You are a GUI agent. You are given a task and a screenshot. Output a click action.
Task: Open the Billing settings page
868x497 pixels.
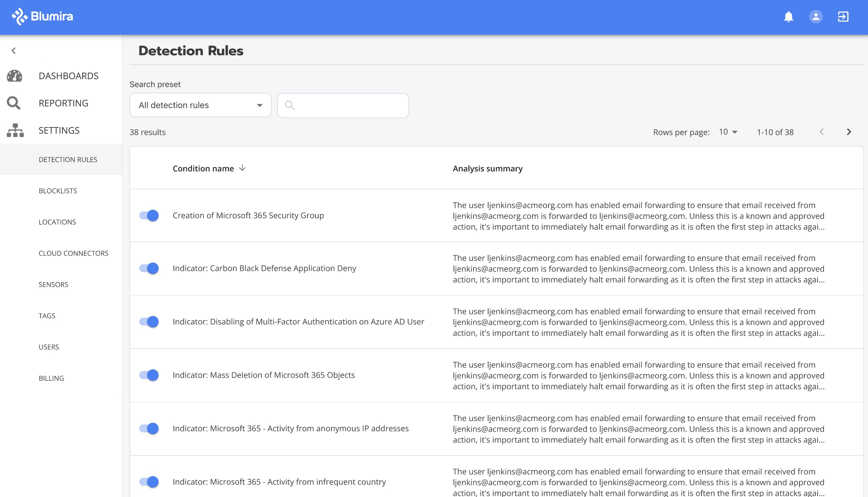(x=51, y=378)
